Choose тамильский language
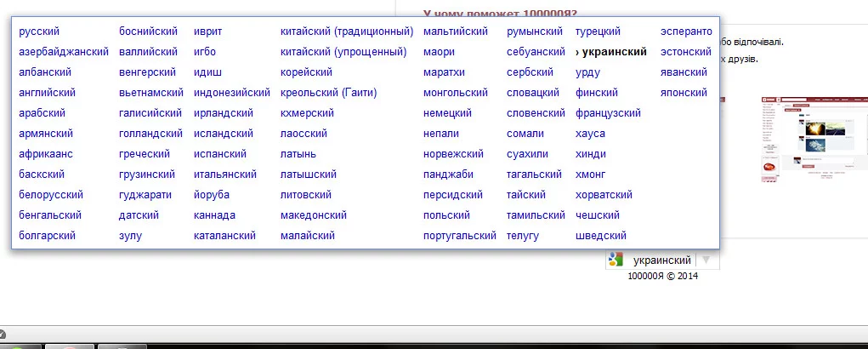Image resolution: width=868 pixels, height=349 pixels. click(536, 215)
